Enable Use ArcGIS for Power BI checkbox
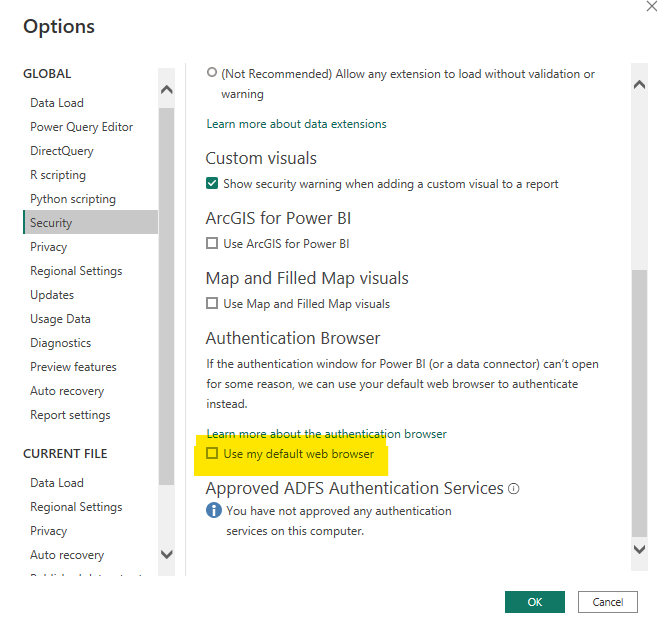The width and height of the screenshot is (657, 629). (x=212, y=243)
